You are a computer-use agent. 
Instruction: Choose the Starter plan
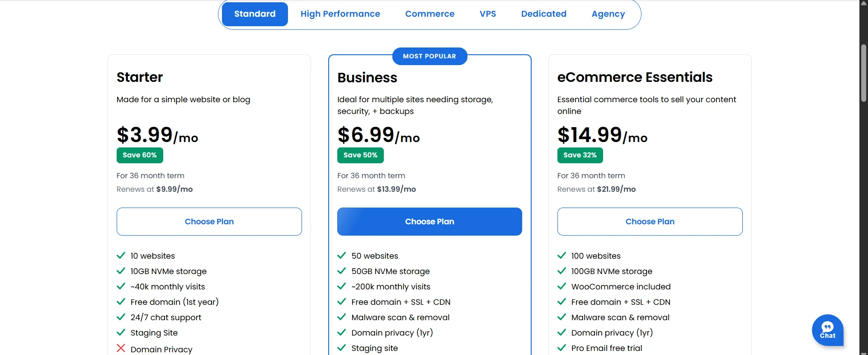point(209,222)
